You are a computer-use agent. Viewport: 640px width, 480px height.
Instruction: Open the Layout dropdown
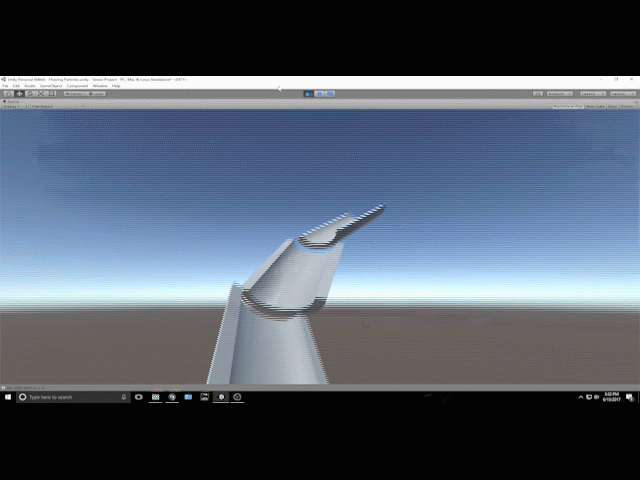point(622,94)
